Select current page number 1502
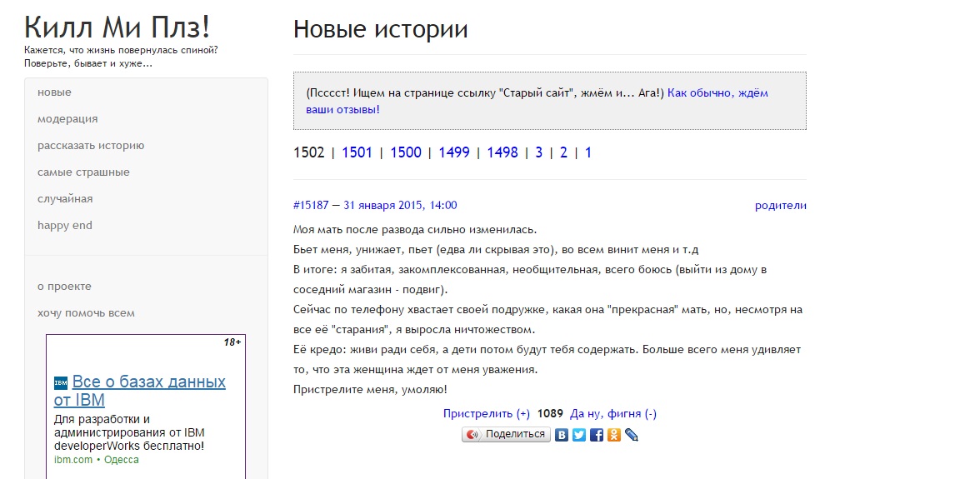Viewport: 980px width, 479px height. coord(308,152)
